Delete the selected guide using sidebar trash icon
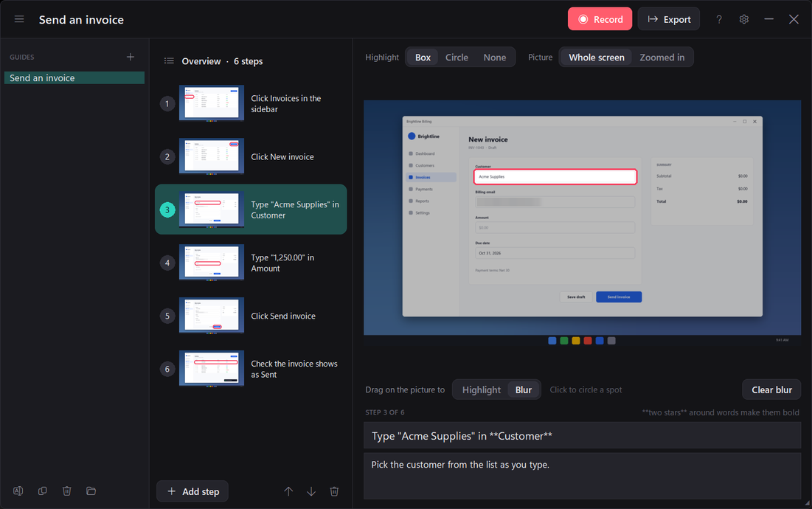Image resolution: width=812 pixels, height=509 pixels. click(x=67, y=491)
